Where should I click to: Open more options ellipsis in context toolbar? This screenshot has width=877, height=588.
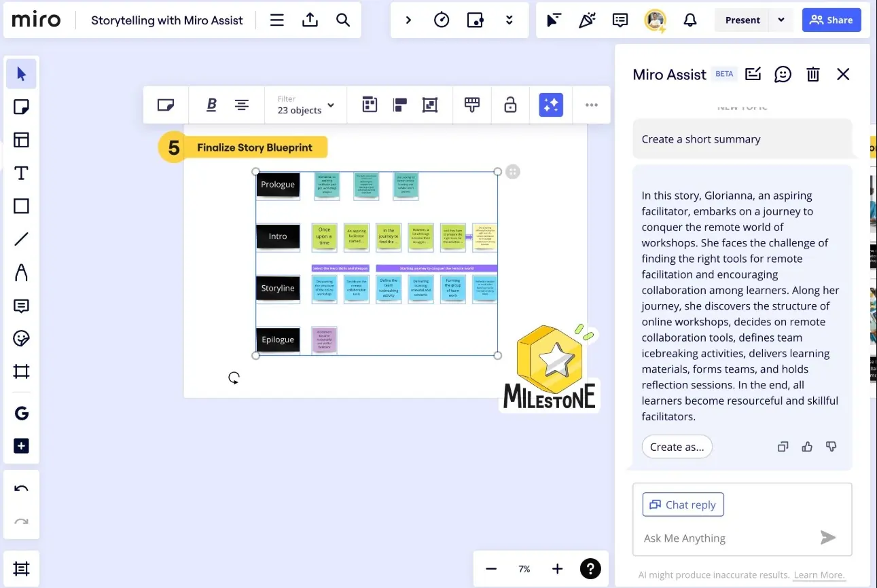[592, 105]
